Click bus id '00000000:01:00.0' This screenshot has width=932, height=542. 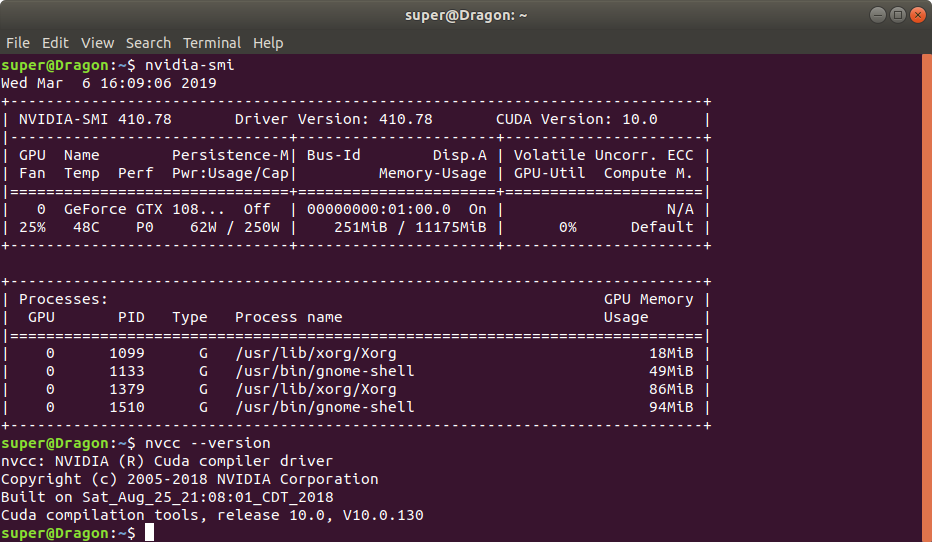(x=379, y=209)
